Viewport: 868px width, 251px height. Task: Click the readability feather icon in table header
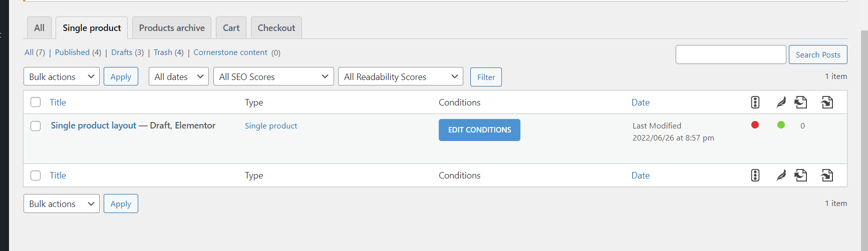781,102
